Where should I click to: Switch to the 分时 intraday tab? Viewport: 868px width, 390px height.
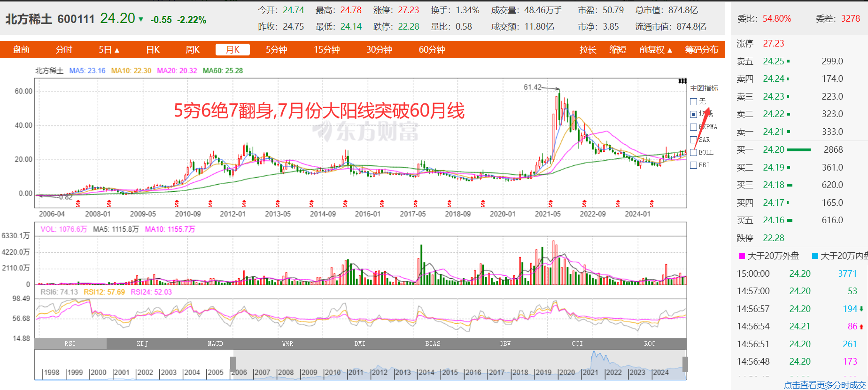64,50
